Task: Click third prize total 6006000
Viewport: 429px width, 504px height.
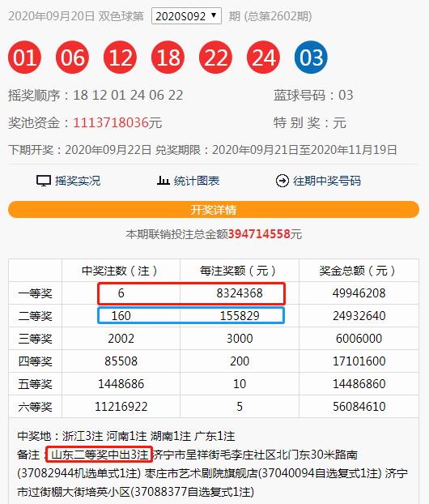Action: pyautogui.click(x=359, y=339)
